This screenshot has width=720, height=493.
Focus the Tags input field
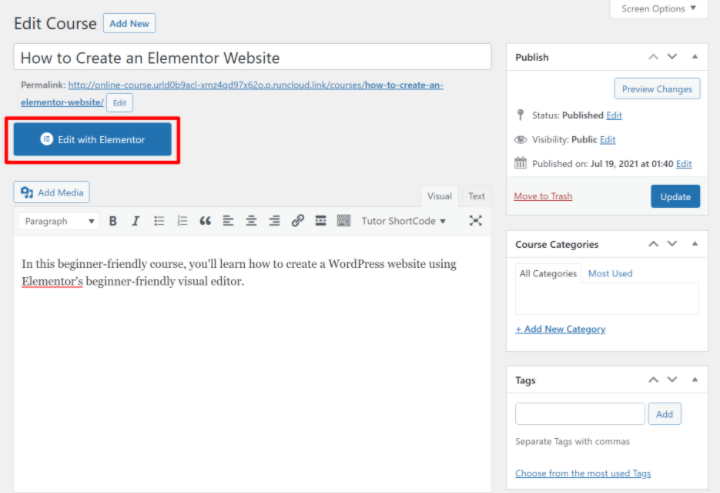[580, 414]
